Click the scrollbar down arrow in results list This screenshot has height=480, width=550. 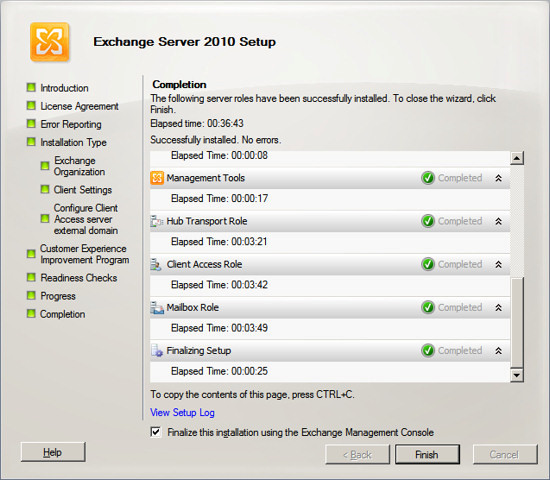point(517,375)
